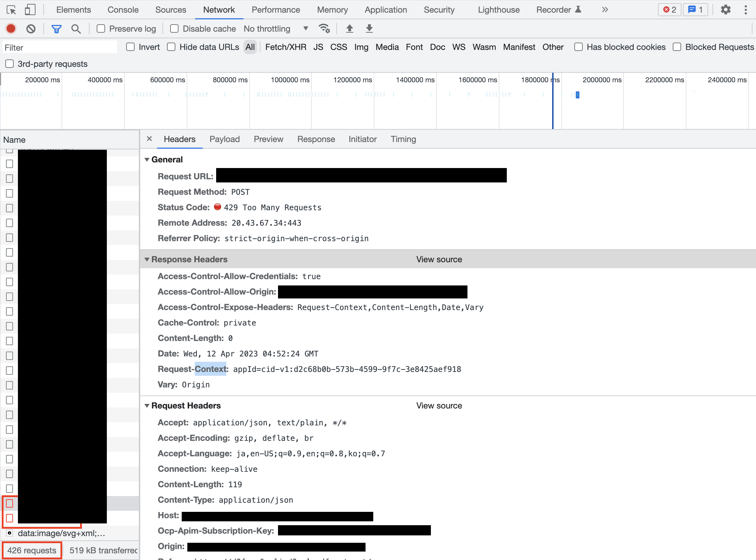Open network conditions settings icon
The image size is (756, 560).
click(324, 28)
